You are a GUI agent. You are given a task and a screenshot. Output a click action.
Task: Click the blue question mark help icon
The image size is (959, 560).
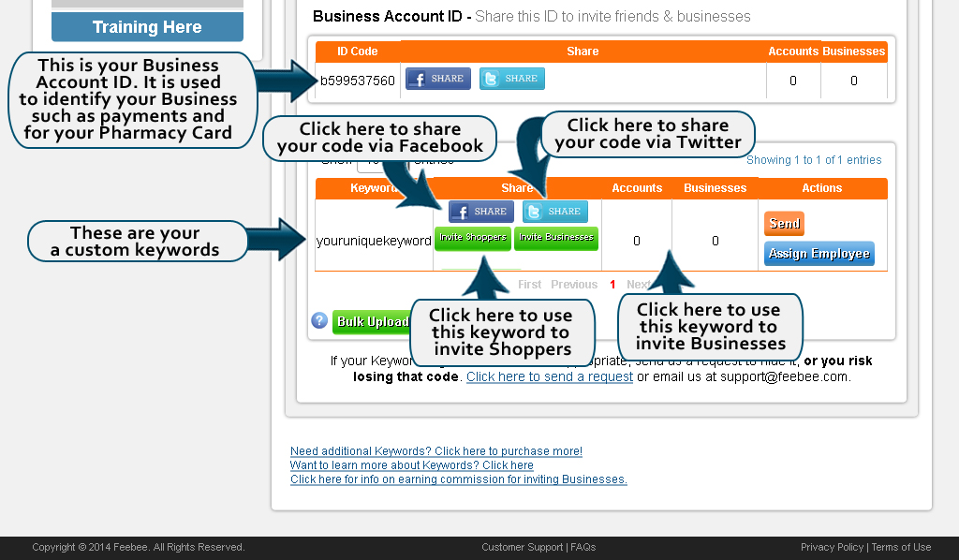[319, 321]
